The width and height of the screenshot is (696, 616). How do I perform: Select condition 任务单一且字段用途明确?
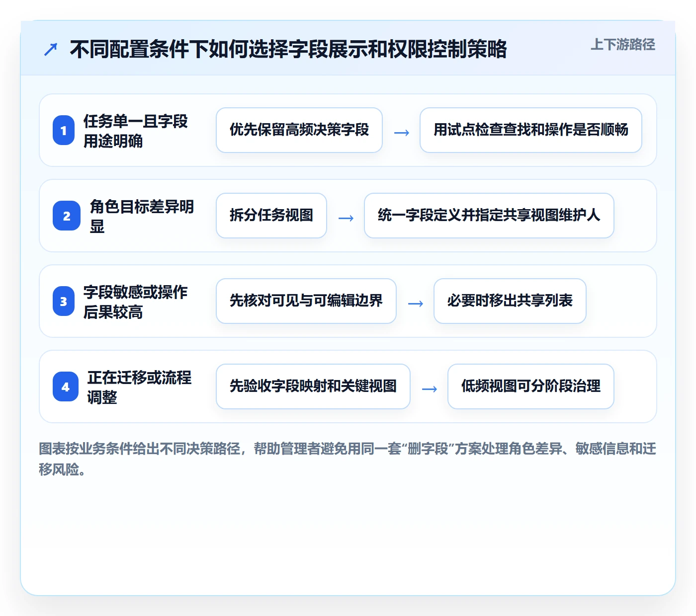click(x=135, y=131)
